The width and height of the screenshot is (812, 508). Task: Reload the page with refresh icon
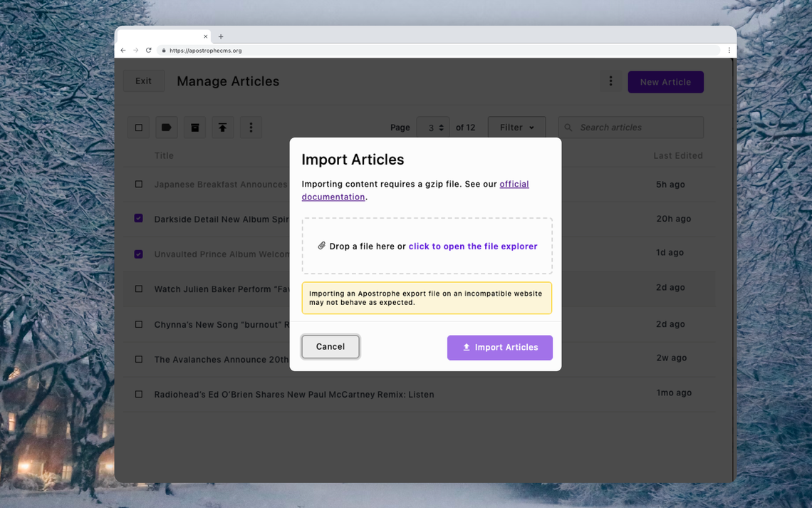pos(149,51)
